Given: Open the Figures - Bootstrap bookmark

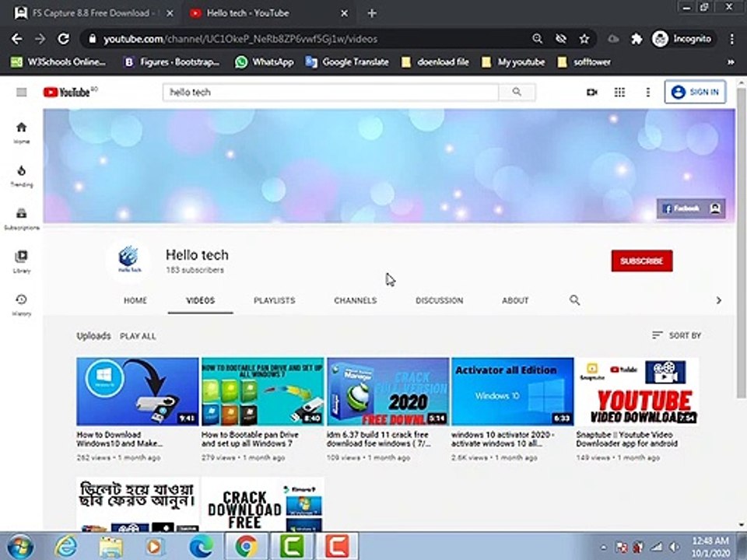Looking at the screenshot, I should [x=171, y=62].
